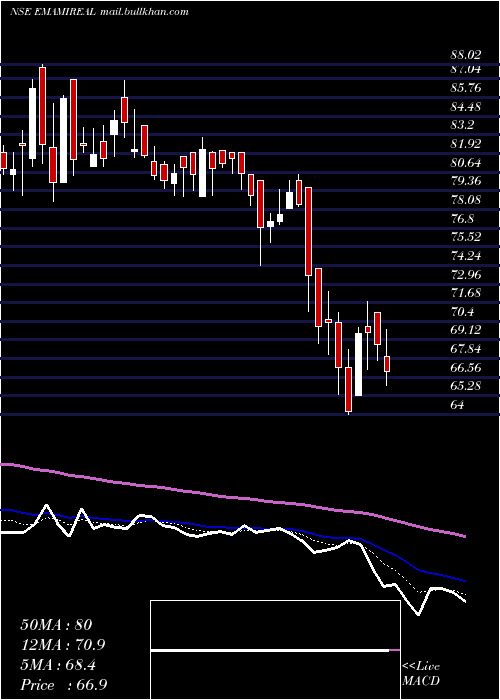Click the purple 50MA line

pyautogui.click(x=232, y=497)
